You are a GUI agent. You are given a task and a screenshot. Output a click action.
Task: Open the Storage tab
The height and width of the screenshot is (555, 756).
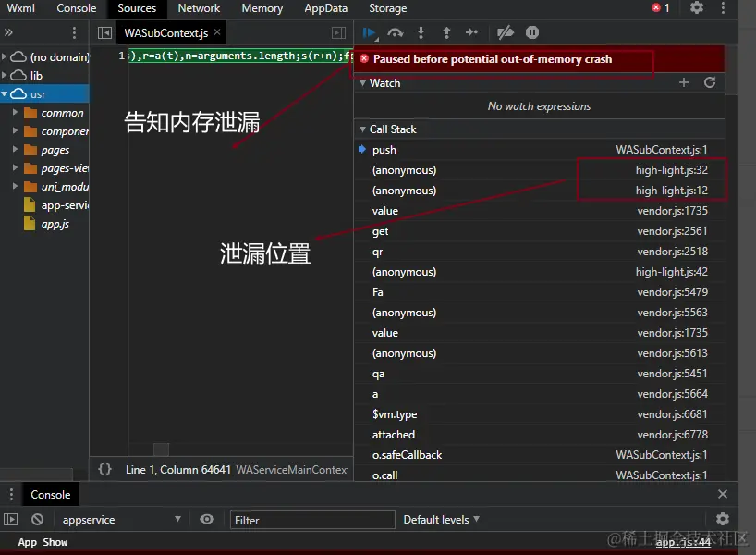[x=387, y=8]
